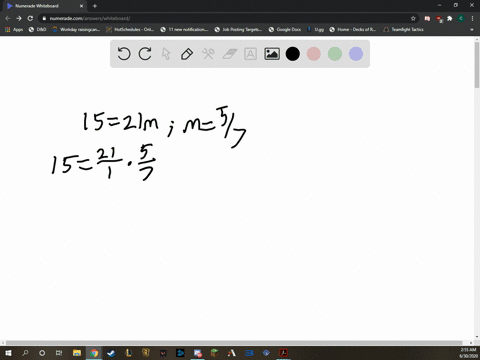Viewport: 480px width, 360px height.
Task: Insert an image onto whiteboard
Action: (272, 54)
